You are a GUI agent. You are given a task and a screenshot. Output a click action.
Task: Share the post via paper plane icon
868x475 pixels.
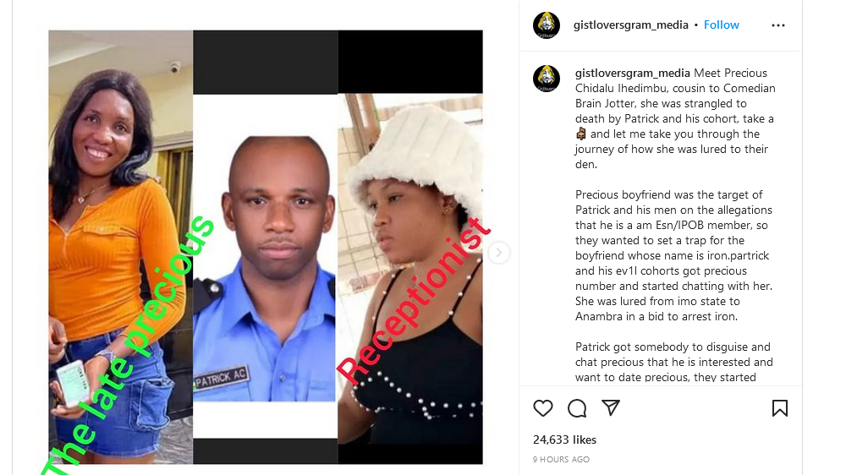point(611,407)
